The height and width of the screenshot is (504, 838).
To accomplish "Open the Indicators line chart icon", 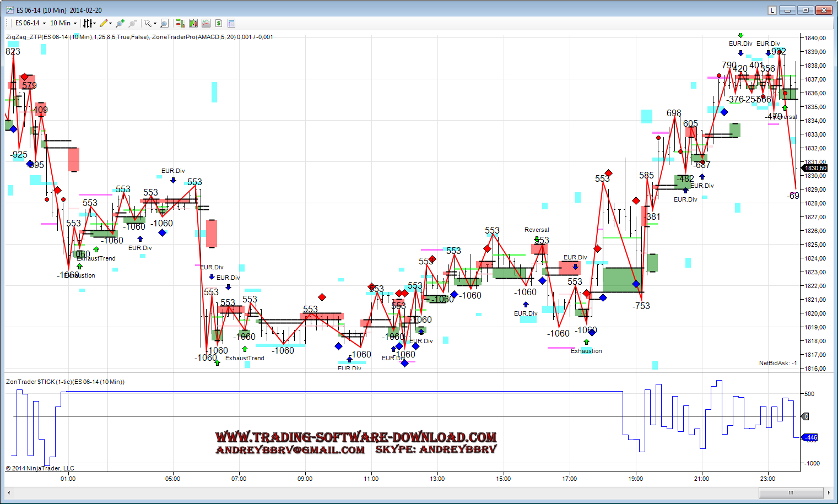I will tap(206, 23).
